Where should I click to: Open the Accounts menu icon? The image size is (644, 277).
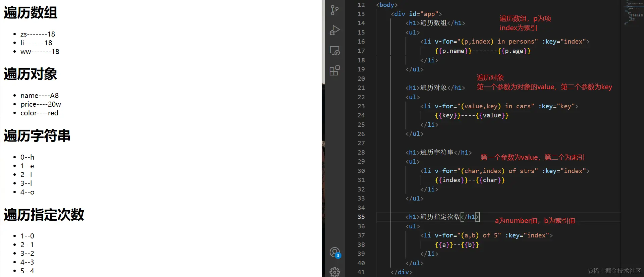335,252
